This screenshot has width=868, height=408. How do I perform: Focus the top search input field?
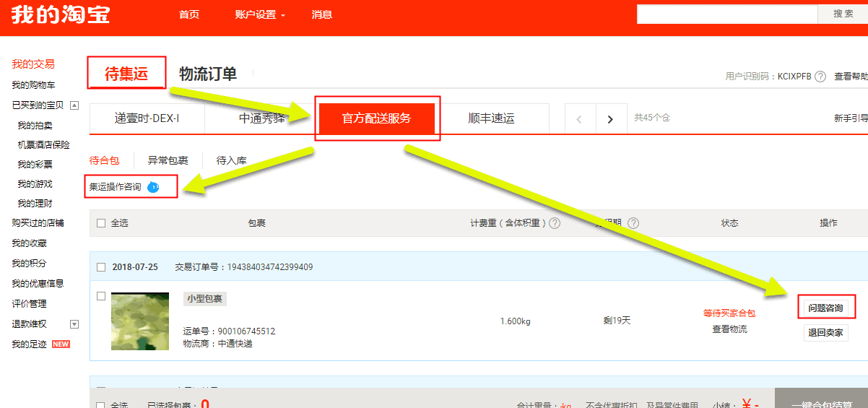727,14
